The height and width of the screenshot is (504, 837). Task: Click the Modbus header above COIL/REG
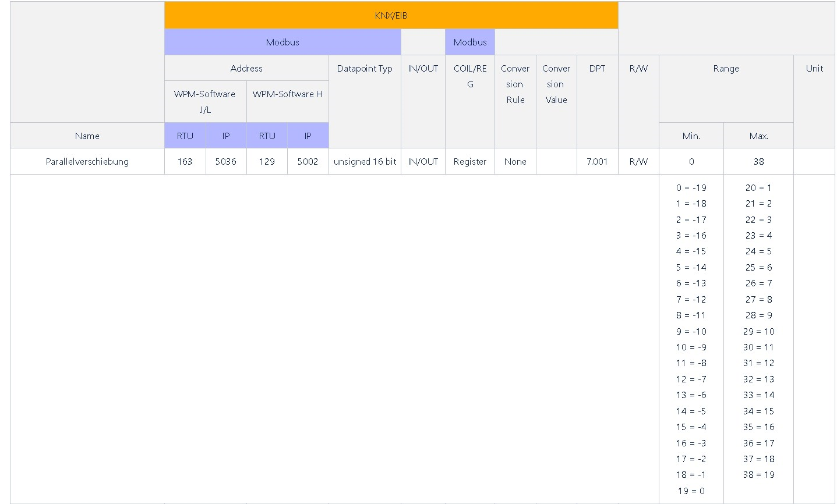click(470, 42)
